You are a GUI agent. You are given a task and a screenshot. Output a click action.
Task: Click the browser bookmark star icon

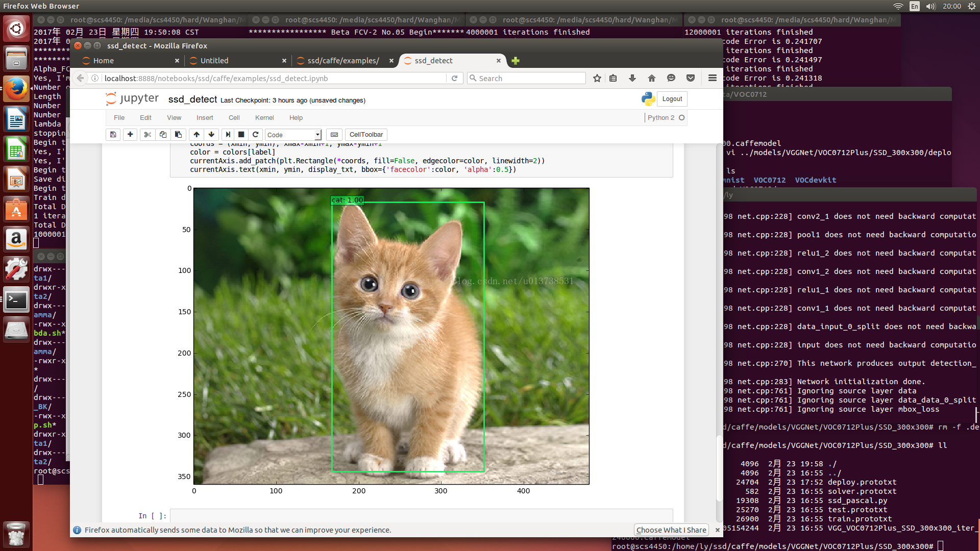coord(596,78)
